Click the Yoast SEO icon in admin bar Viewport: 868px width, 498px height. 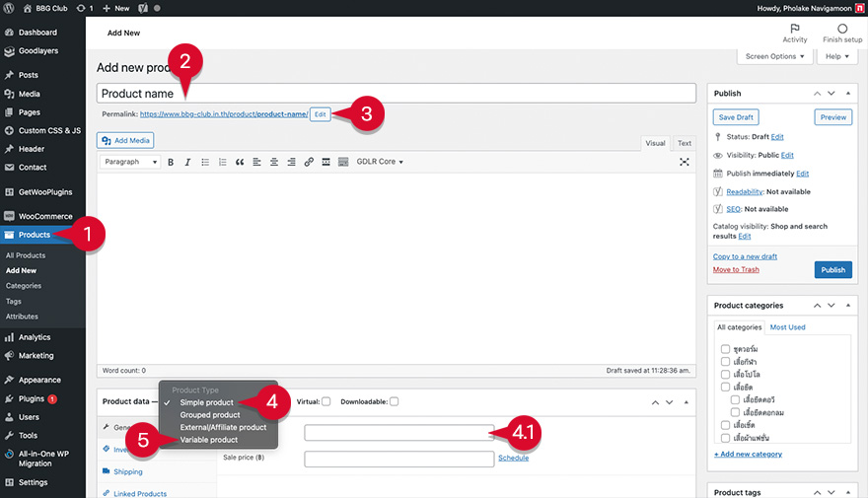coord(143,8)
